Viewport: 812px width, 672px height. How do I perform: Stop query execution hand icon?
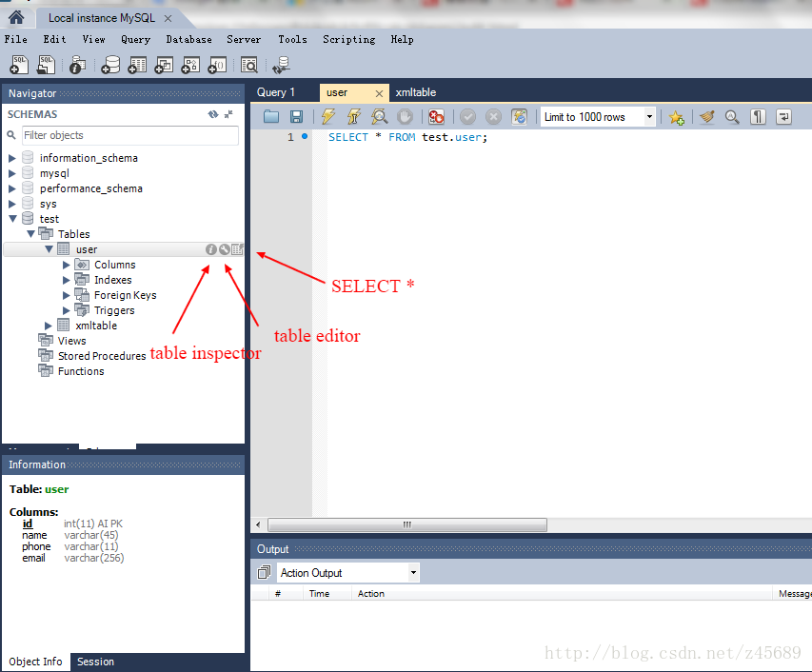click(405, 116)
